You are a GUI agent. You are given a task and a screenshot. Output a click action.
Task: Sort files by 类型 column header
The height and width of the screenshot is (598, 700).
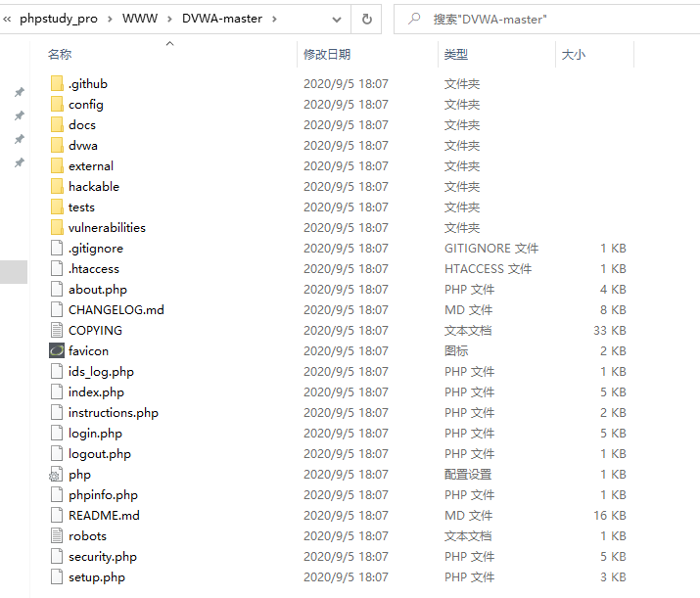click(x=456, y=55)
